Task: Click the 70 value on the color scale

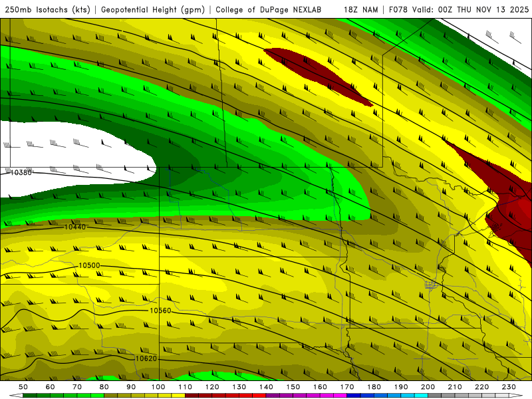Action: [x=77, y=387]
